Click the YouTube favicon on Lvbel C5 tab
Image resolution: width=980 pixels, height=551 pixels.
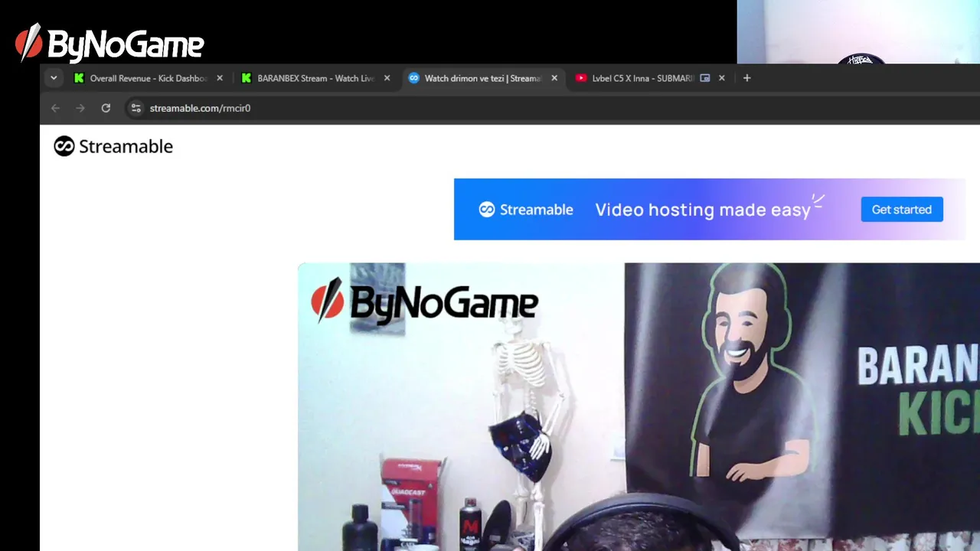581,78
